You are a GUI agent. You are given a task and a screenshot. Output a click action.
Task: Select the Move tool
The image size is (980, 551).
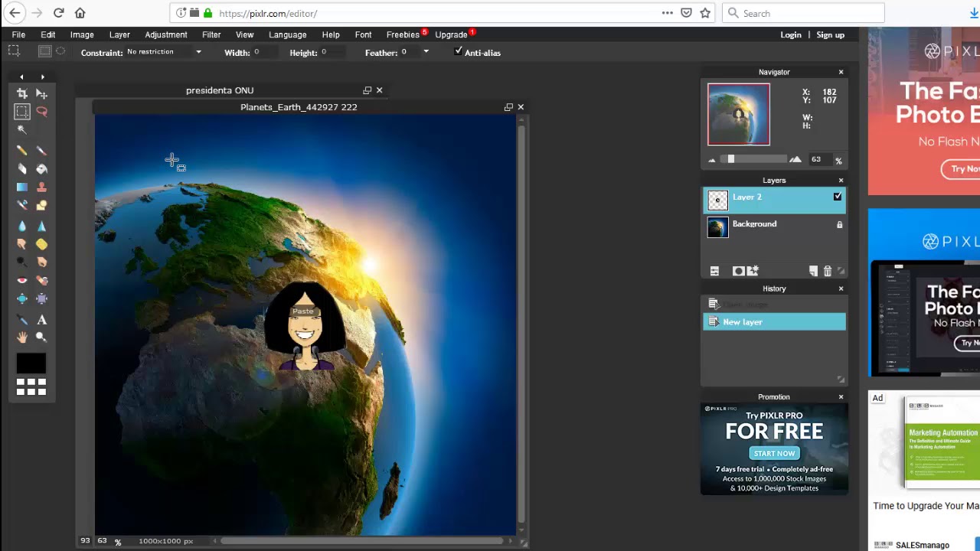pos(41,94)
